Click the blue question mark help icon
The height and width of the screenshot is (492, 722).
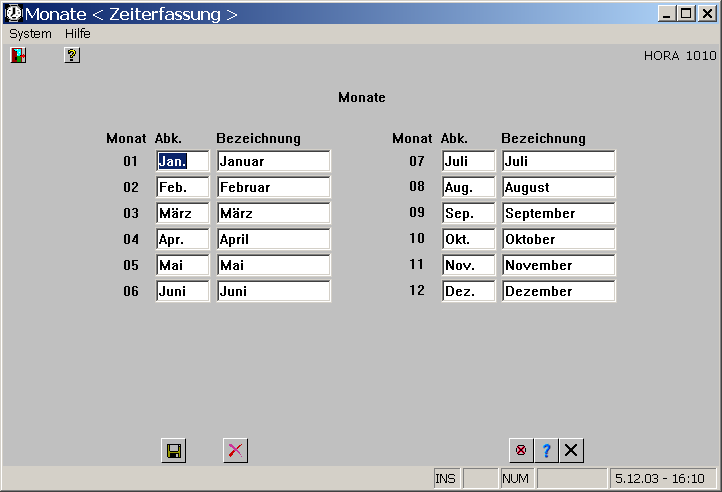coord(546,451)
